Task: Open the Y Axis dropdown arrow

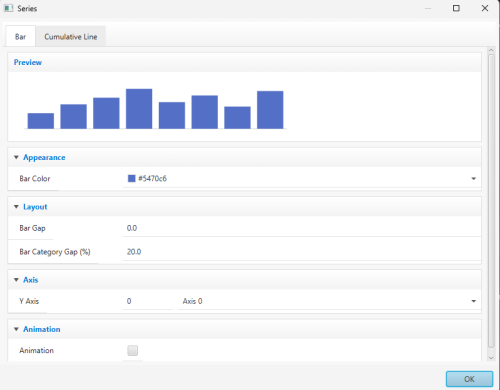Action: (473, 301)
